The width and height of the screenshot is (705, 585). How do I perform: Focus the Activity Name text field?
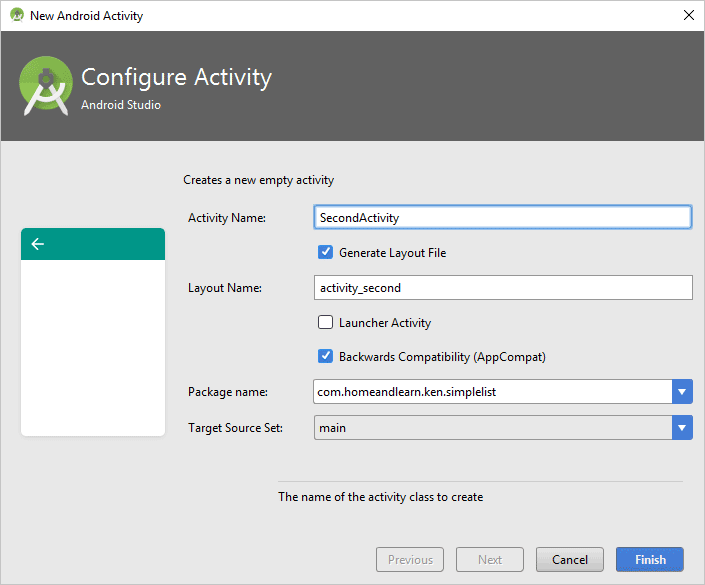(502, 217)
